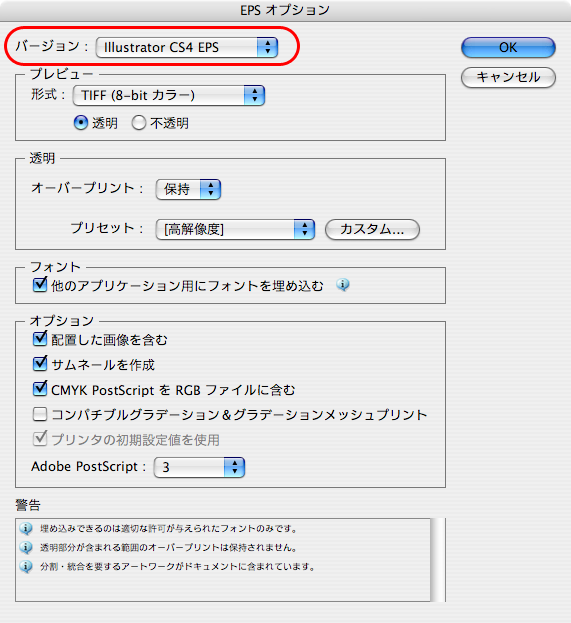Open the カスタム... settings button
This screenshot has width=571, height=623.
tap(372, 229)
